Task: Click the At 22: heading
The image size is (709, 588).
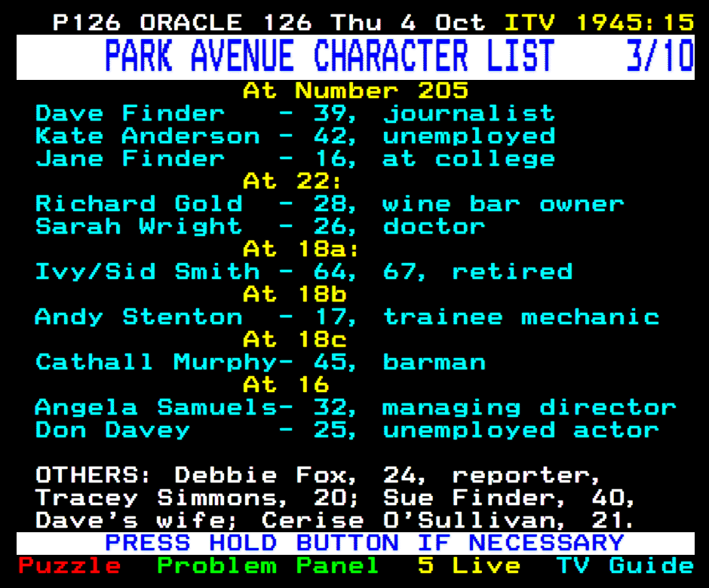Action: point(292,181)
